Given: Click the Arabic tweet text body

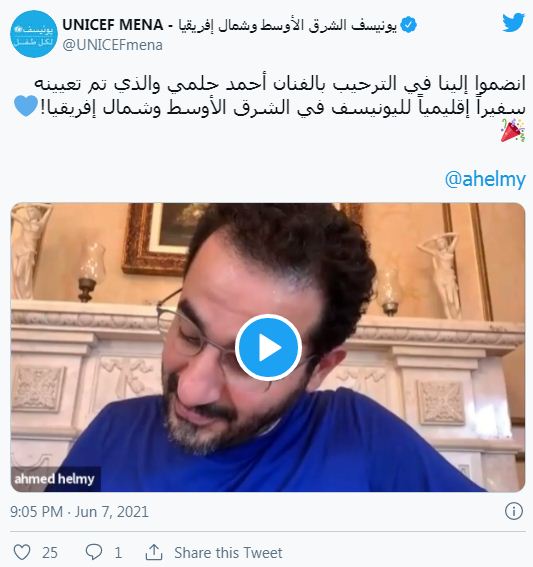Looking at the screenshot, I should [x=280, y=96].
